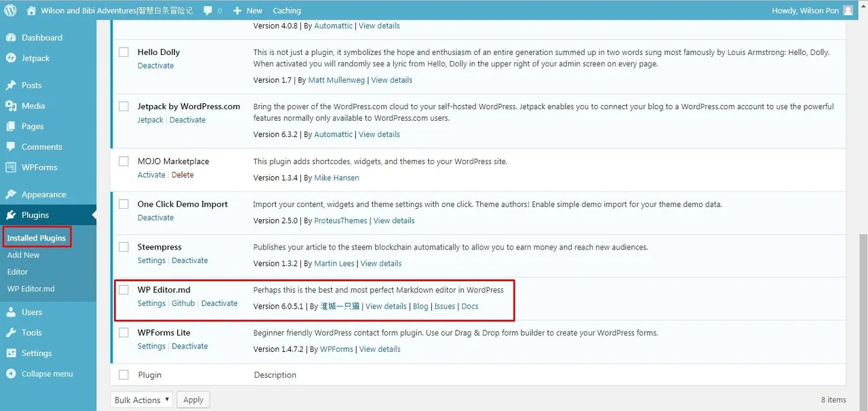Tick the Steempress plugin checkbox
This screenshot has height=411, width=868.
(123, 246)
